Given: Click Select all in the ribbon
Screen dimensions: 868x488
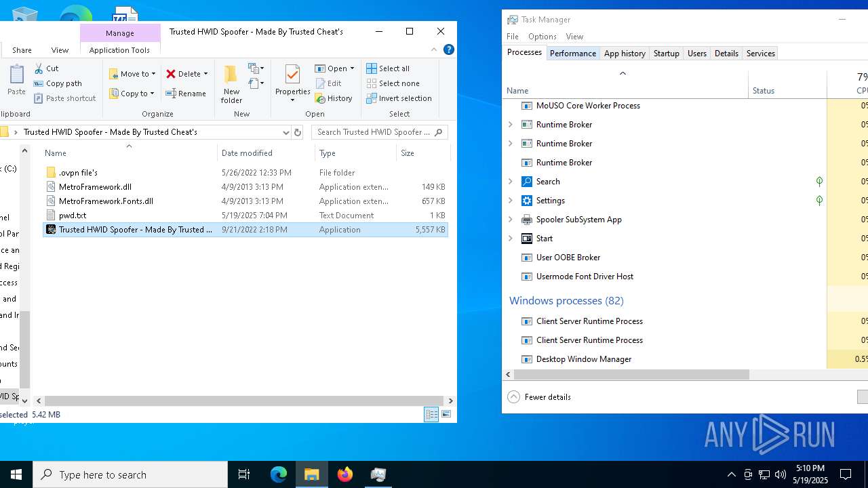Looking at the screenshot, I should coord(388,68).
